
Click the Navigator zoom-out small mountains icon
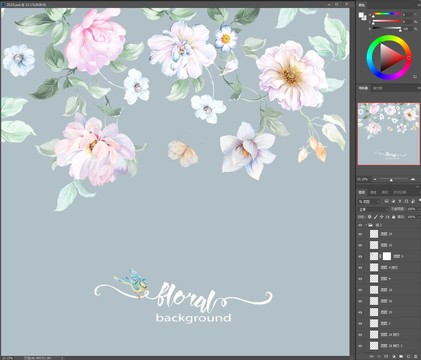[375, 179]
